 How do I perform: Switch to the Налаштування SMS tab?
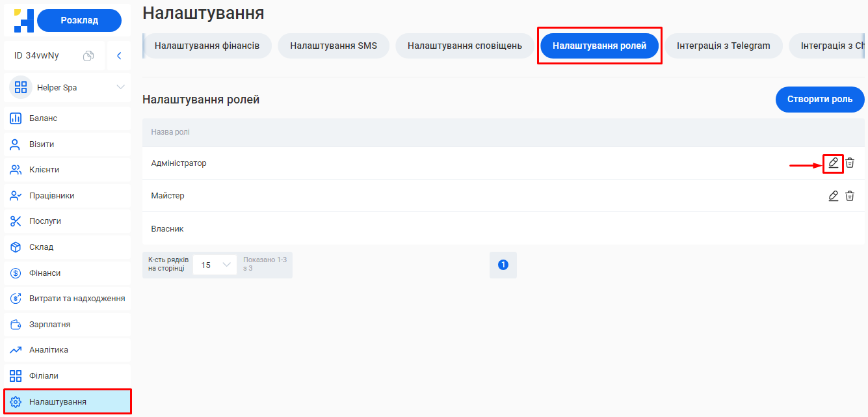(x=334, y=46)
